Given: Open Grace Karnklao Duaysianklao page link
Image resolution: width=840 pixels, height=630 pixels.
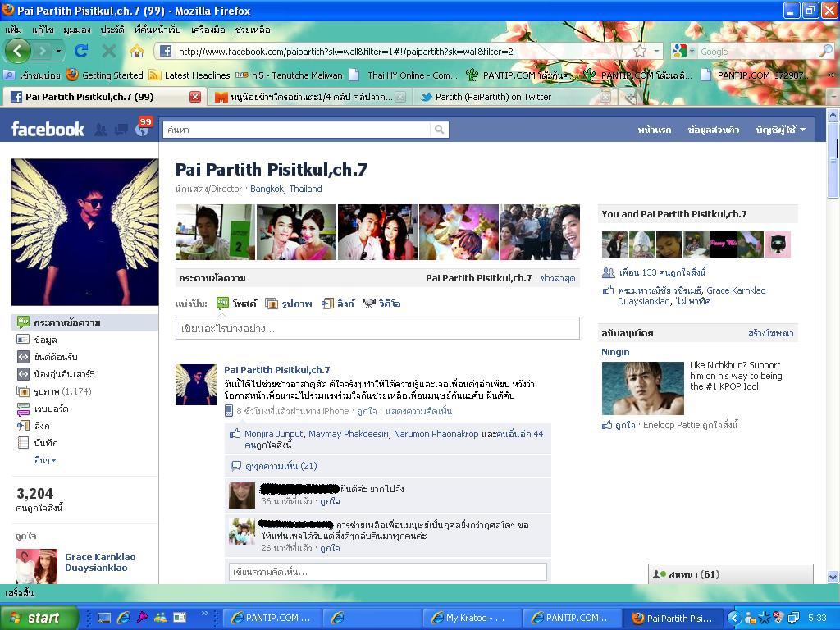Looking at the screenshot, I should coord(100,562).
